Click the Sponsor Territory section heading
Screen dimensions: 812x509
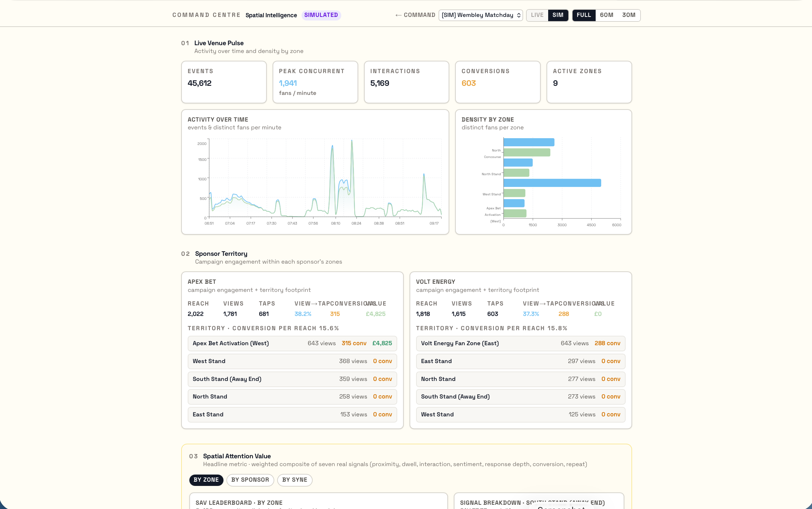(221, 254)
